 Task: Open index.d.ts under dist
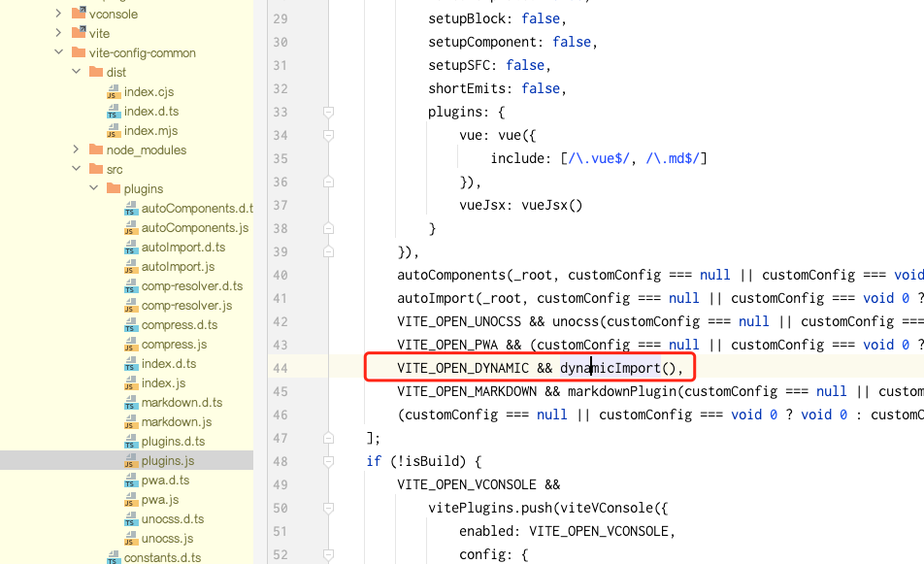tap(151, 111)
